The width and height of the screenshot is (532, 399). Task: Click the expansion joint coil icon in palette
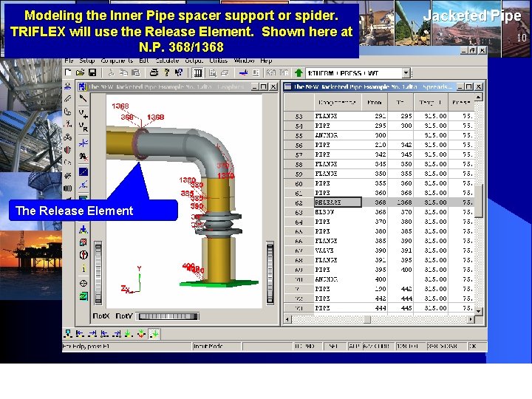click(x=68, y=188)
